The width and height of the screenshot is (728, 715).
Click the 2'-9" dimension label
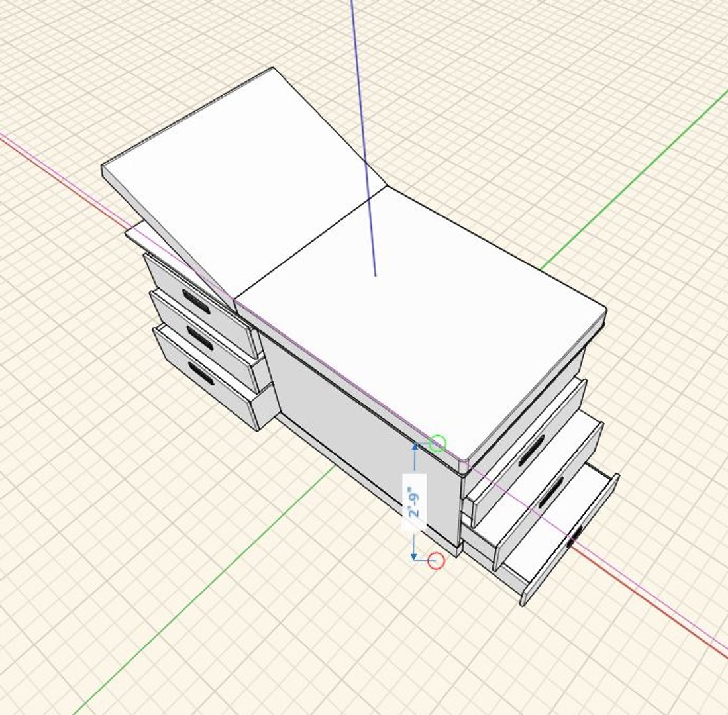coord(414,502)
